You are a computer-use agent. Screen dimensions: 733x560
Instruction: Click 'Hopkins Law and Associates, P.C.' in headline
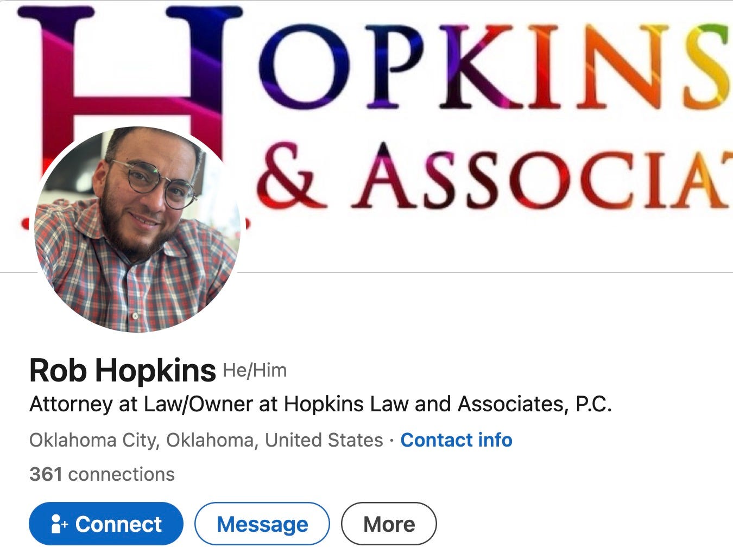click(448, 404)
